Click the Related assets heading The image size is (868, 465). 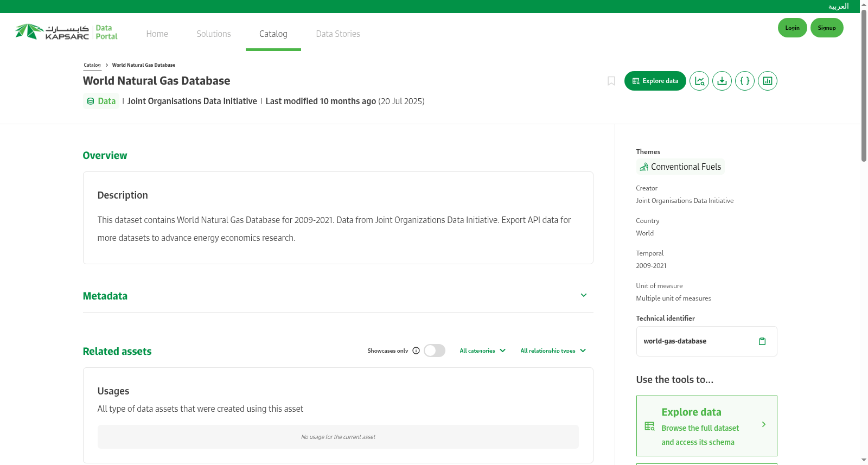(117, 351)
